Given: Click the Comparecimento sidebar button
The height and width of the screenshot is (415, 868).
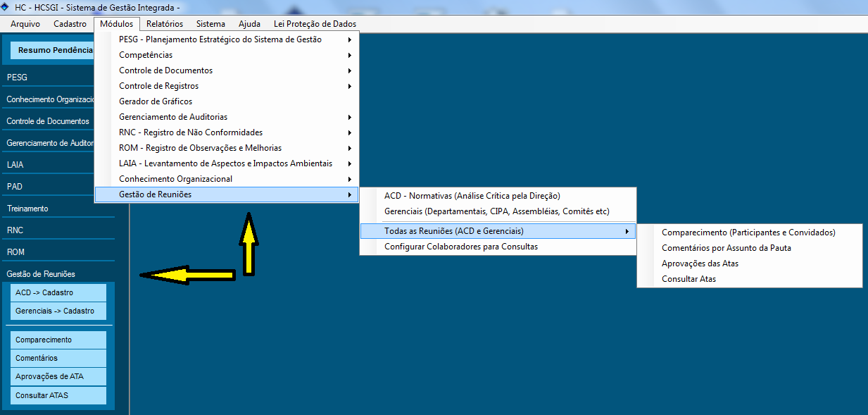Looking at the screenshot, I should pyautogui.click(x=58, y=340).
